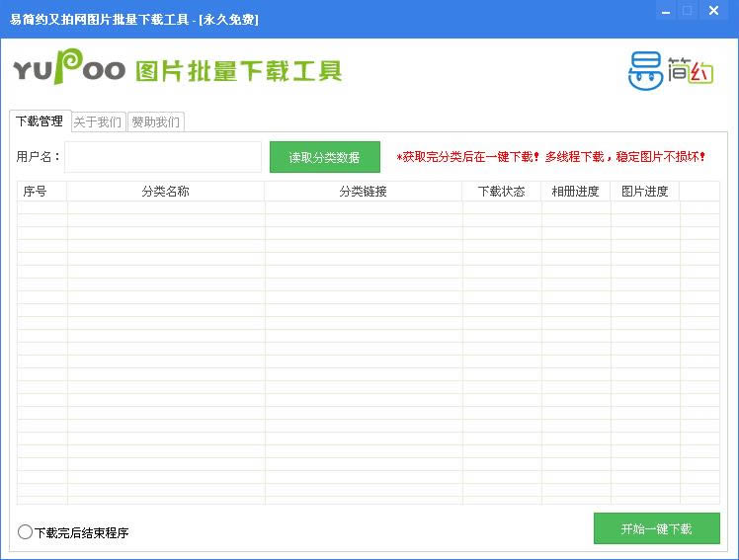
Task: Click the red multi-thread download notice text
Action: click(551, 157)
